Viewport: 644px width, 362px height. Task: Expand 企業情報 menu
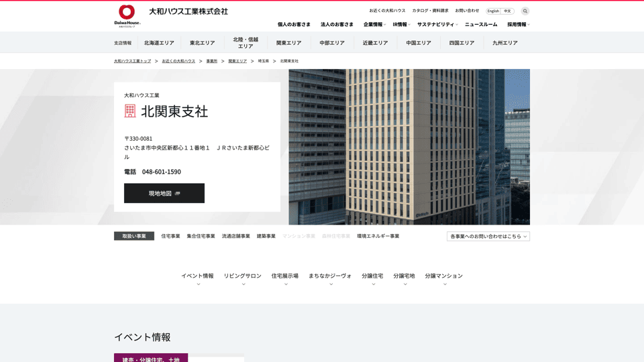tap(374, 25)
